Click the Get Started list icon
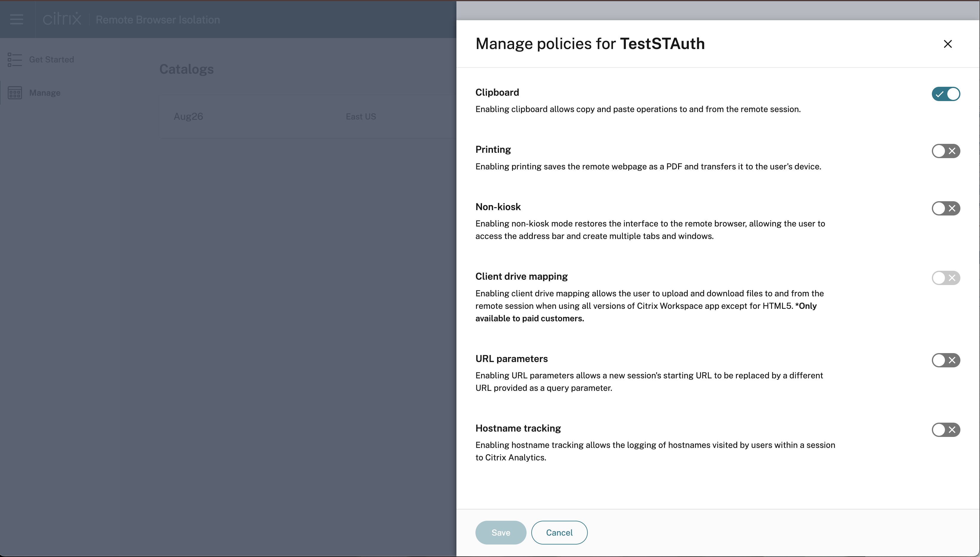The height and width of the screenshot is (557, 980). point(15,60)
